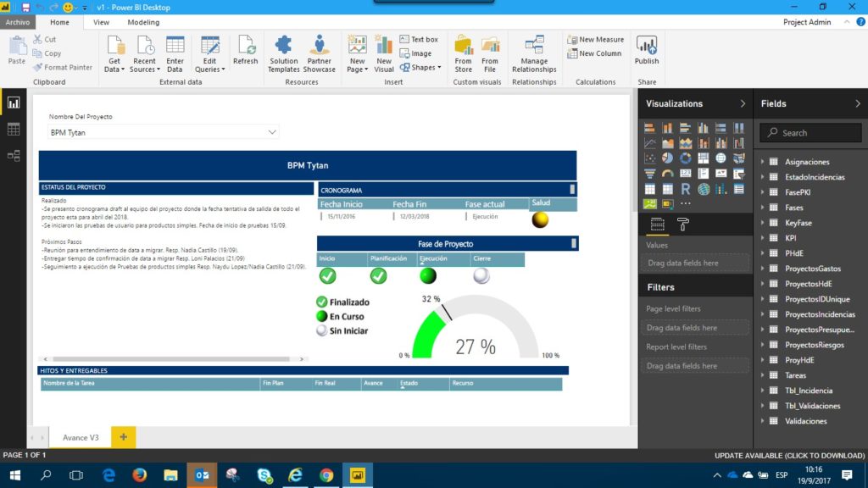This screenshot has height=488, width=868.
Task: Open the Report view in left sidebar
Action: coord(14,103)
